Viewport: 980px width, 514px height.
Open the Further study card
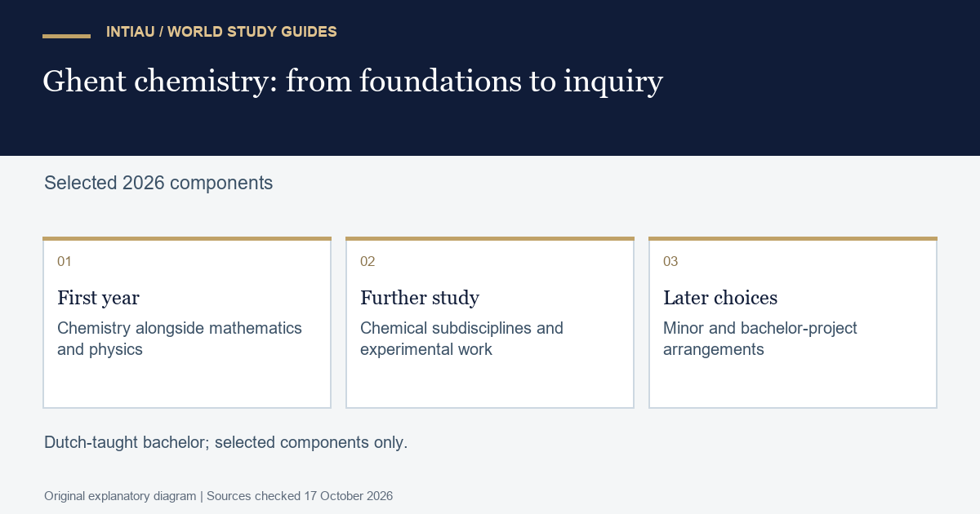click(490, 322)
